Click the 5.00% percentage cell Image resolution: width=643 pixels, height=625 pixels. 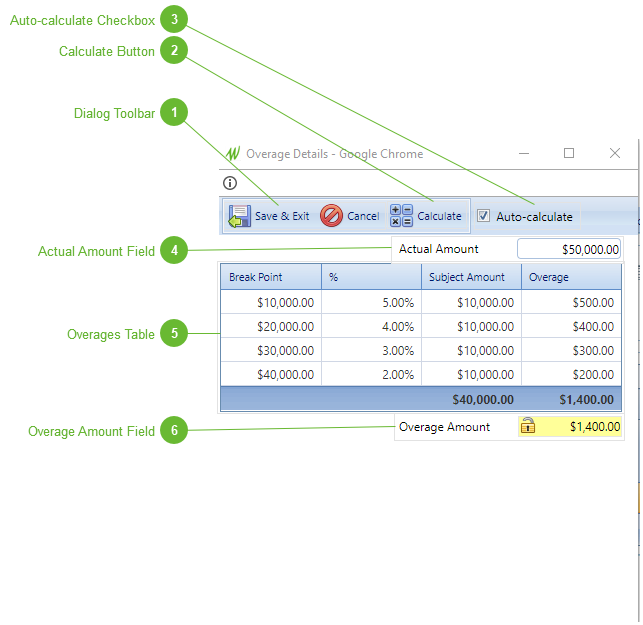(x=372, y=303)
